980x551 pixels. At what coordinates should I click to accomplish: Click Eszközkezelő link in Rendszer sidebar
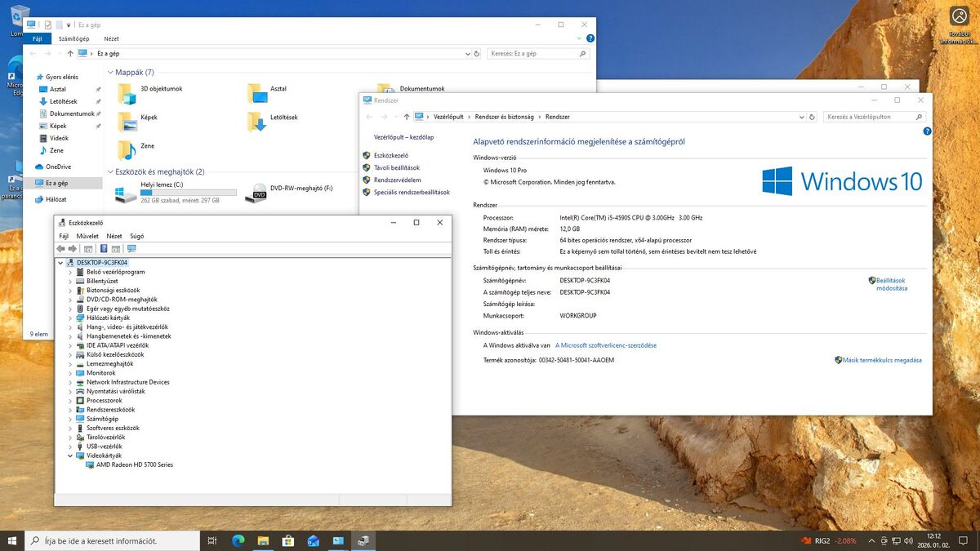click(391, 155)
